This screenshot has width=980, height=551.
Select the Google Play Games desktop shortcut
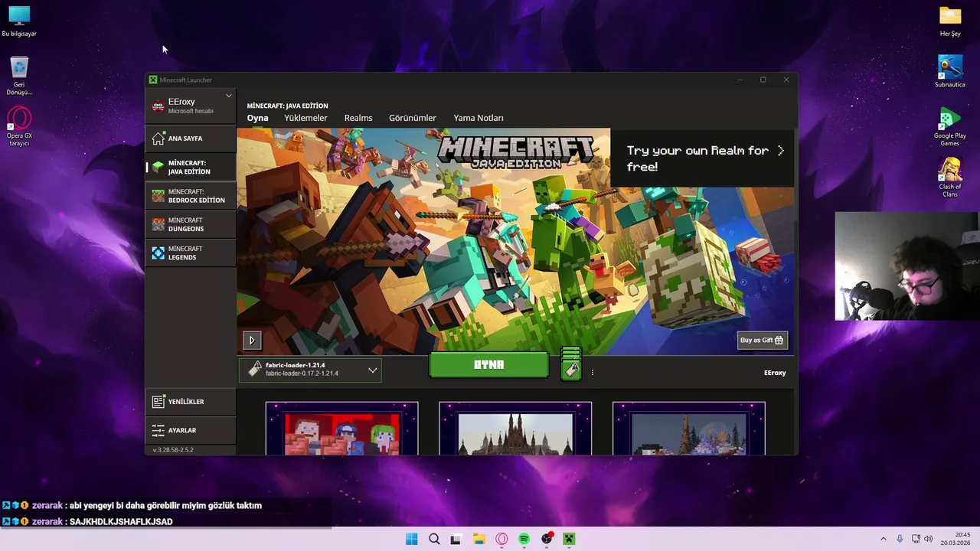pos(950,127)
